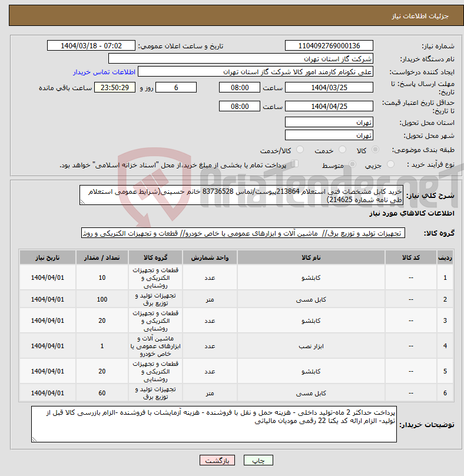
Task: Click the چاپ (print) button
Action: [258, 460]
